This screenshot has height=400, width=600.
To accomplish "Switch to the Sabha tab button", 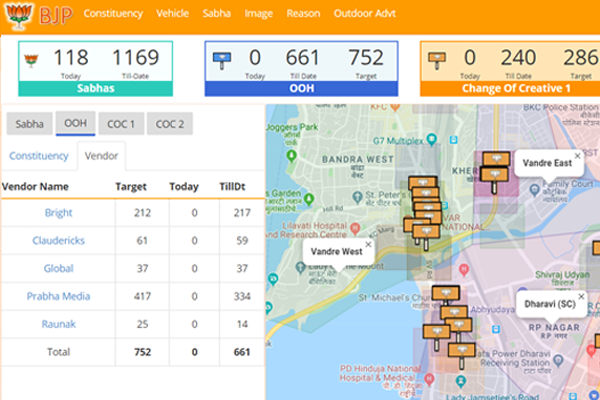I will click(x=29, y=124).
